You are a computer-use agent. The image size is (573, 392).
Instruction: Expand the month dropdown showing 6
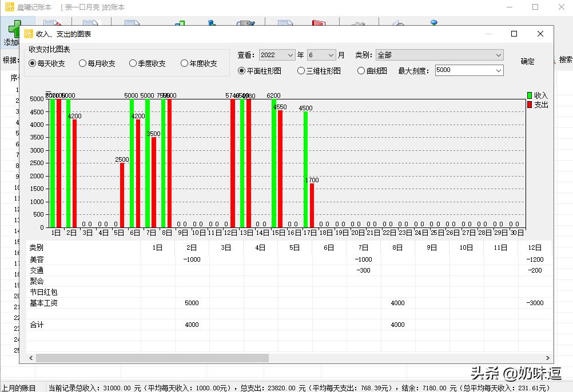coord(331,55)
